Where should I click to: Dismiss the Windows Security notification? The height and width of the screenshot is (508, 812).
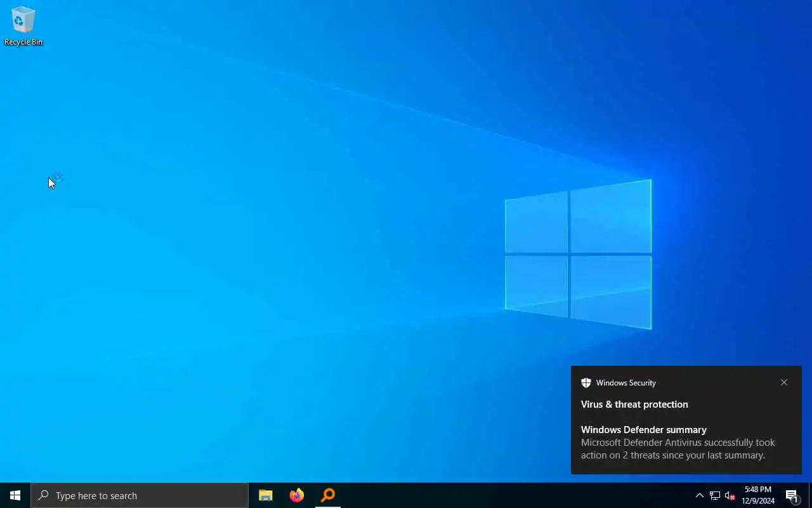click(784, 382)
